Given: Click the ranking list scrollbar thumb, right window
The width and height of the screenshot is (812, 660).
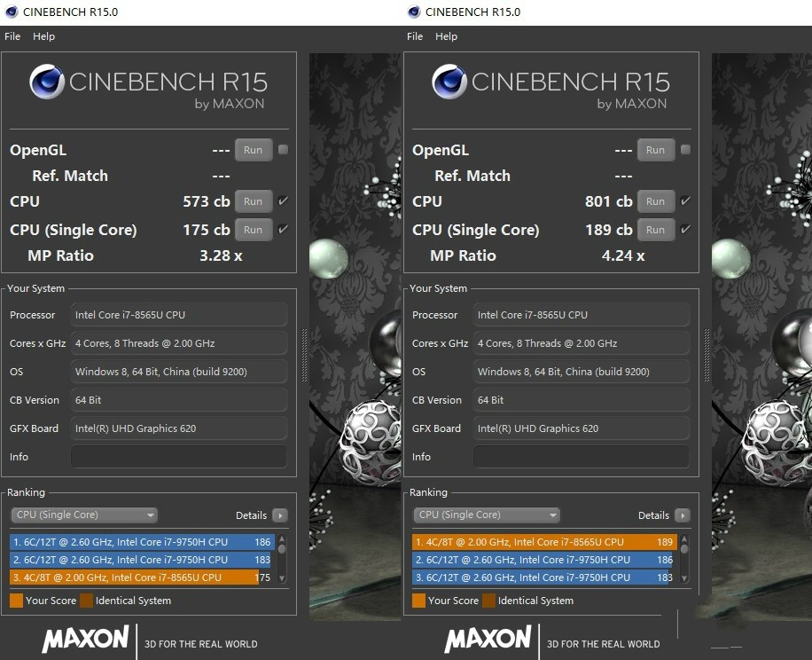Looking at the screenshot, I should click(684, 548).
